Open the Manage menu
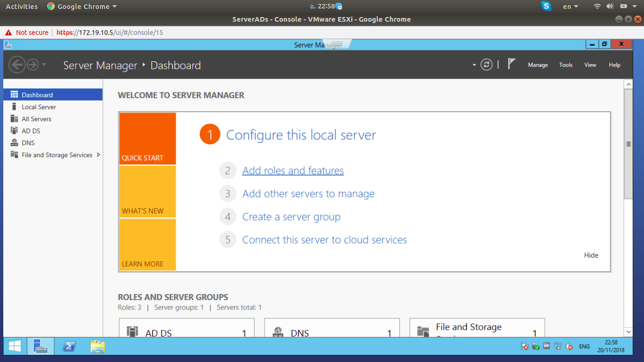This screenshot has height=362, width=644. tap(538, 65)
